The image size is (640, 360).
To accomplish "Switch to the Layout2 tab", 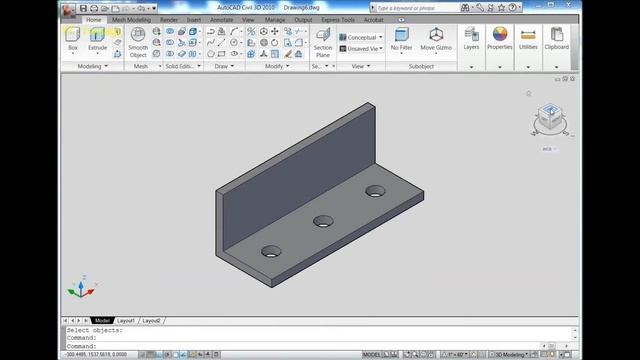I will 151,321.
